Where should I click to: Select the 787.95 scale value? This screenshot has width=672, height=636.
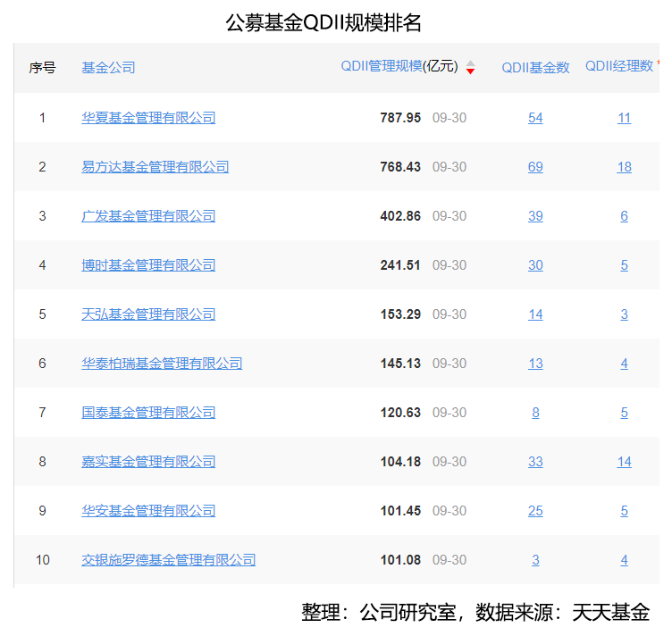pos(400,118)
